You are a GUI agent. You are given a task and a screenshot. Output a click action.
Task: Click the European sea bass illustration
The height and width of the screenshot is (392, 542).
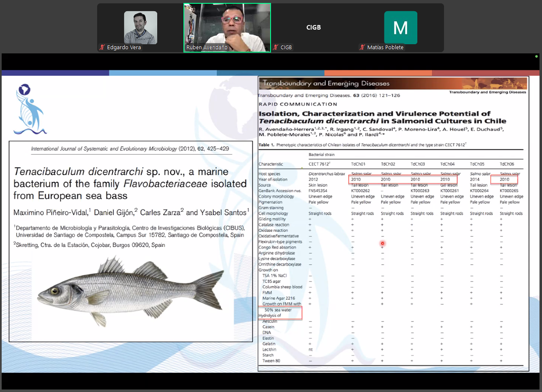pyautogui.click(x=131, y=291)
